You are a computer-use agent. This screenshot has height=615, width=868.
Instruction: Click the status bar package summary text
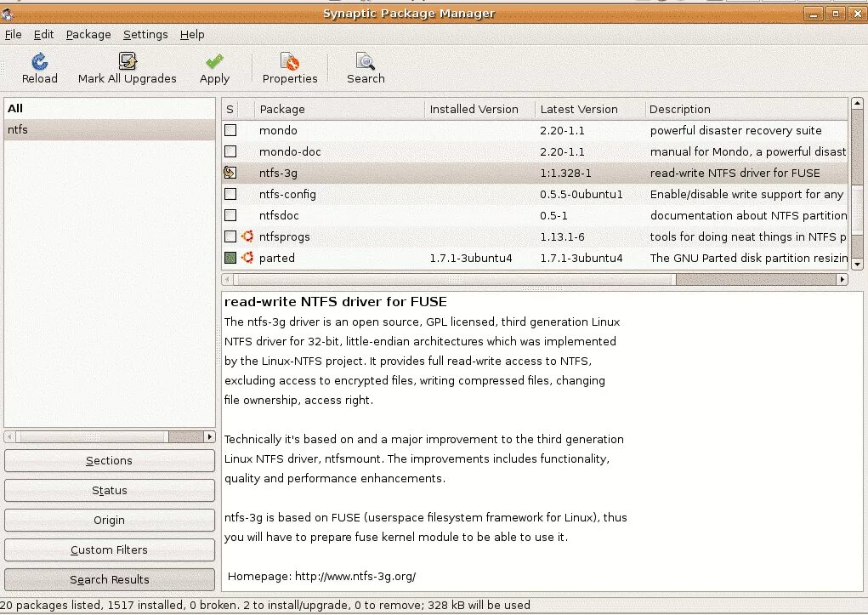pyautogui.click(x=265, y=605)
